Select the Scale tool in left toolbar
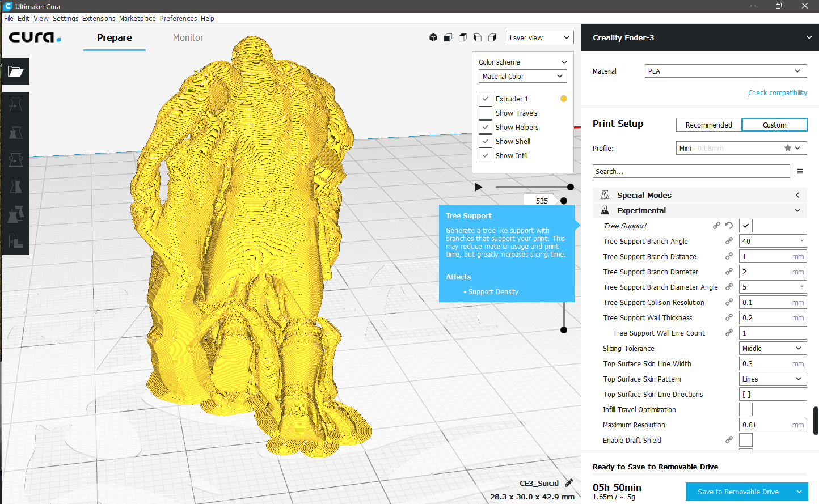This screenshot has width=819, height=504. point(15,133)
